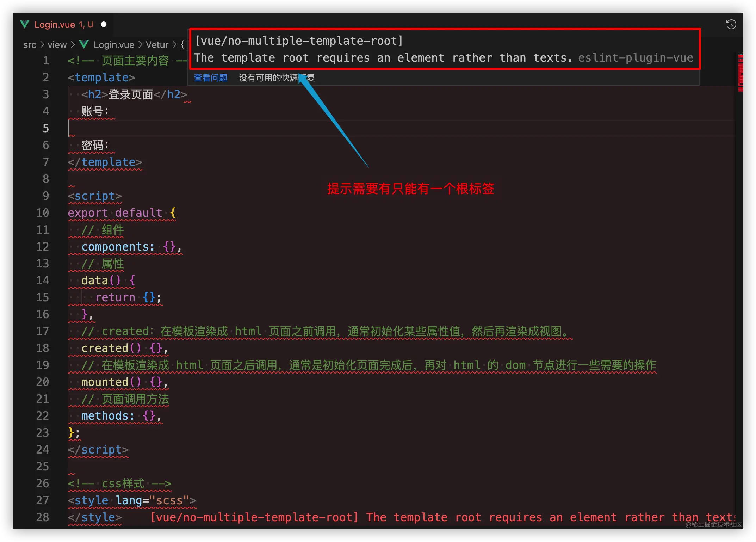Click line number 28 in the gutter
The width and height of the screenshot is (756, 542).
[x=43, y=517]
